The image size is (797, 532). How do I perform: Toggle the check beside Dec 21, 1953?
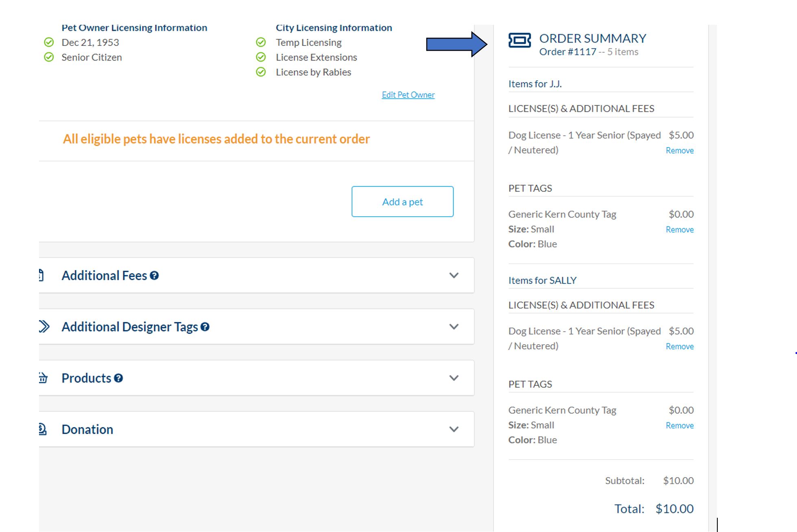[x=49, y=42]
